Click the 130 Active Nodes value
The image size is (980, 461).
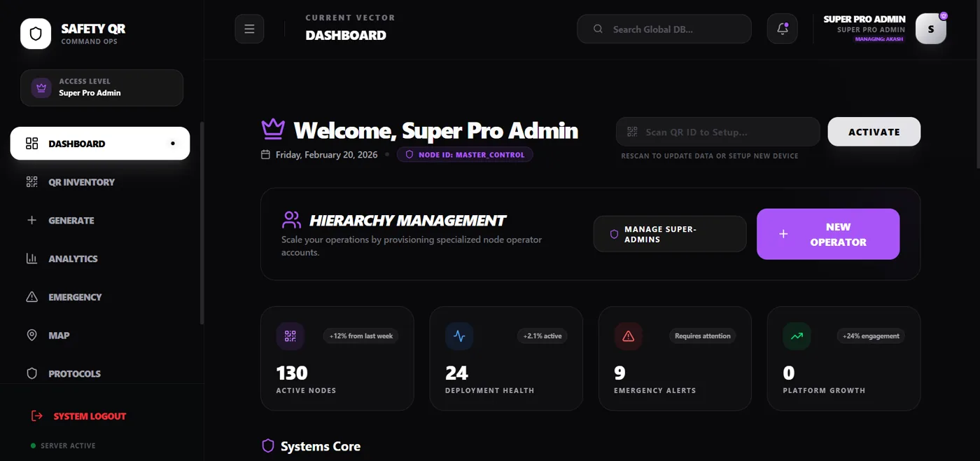tap(292, 373)
